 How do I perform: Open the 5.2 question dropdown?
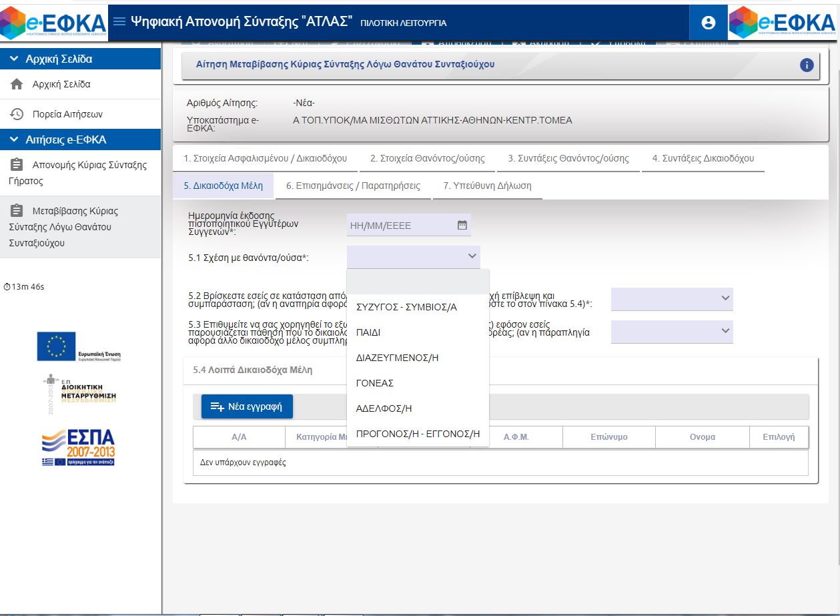click(672, 298)
